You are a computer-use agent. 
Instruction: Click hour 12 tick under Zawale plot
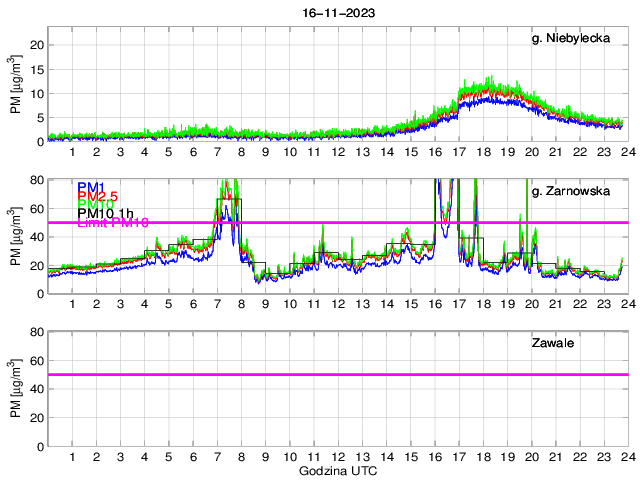tap(338, 457)
